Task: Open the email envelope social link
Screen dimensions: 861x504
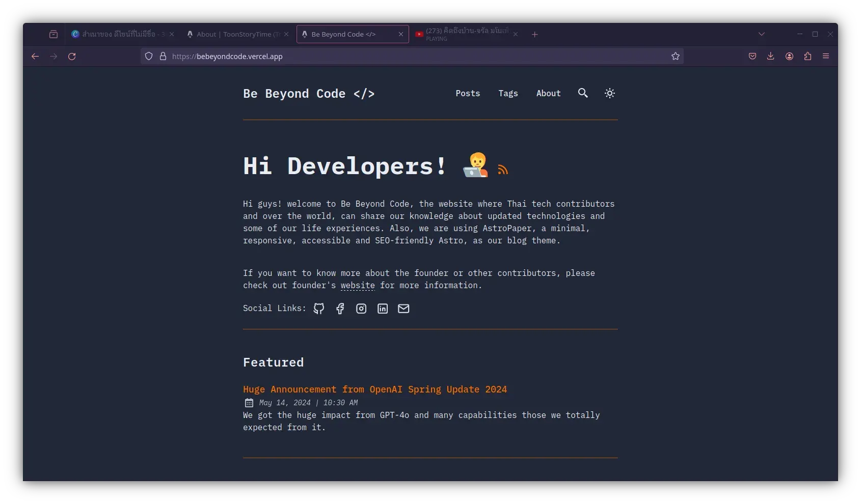Action: coord(403,309)
